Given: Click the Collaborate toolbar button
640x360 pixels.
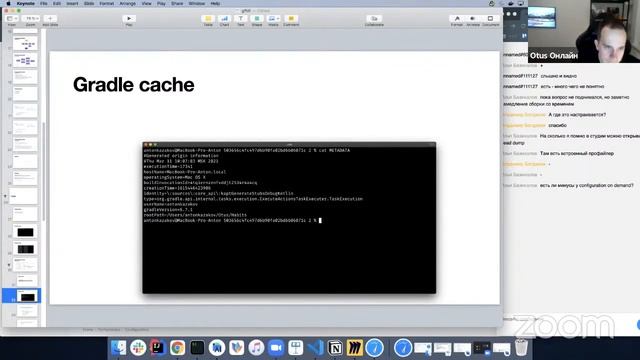Looking at the screenshot, I should coord(374,19).
